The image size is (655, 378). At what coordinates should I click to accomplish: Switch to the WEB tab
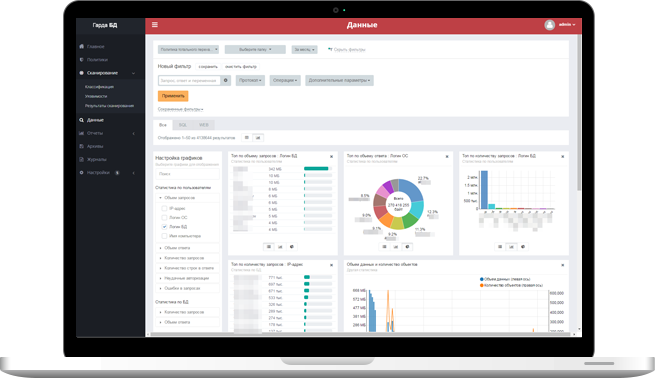click(x=203, y=125)
